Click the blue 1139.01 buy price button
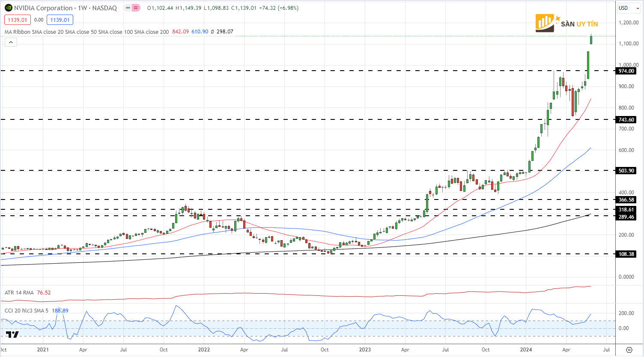Image resolution: width=644 pixels, height=357 pixels. (x=60, y=20)
